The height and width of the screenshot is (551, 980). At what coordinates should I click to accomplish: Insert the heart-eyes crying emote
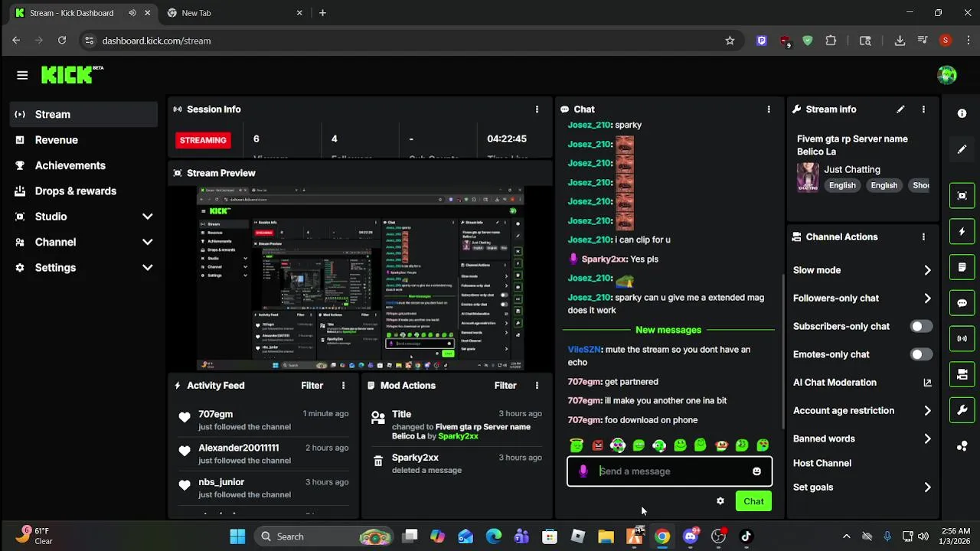(763, 445)
